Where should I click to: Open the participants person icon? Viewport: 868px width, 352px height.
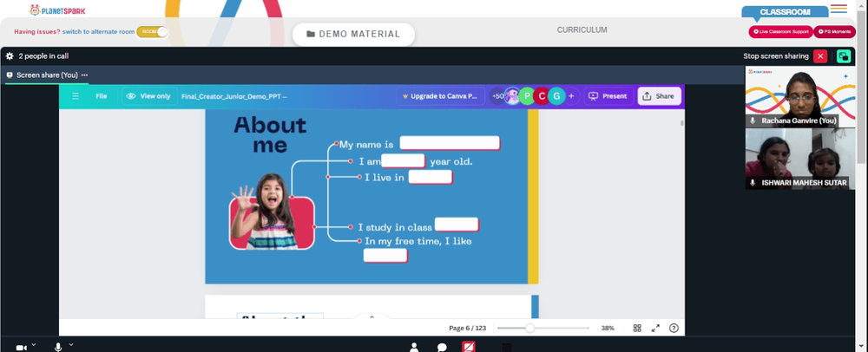(414, 347)
